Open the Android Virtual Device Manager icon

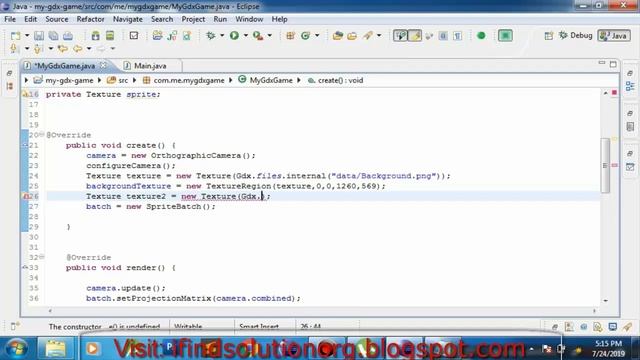coord(110,36)
